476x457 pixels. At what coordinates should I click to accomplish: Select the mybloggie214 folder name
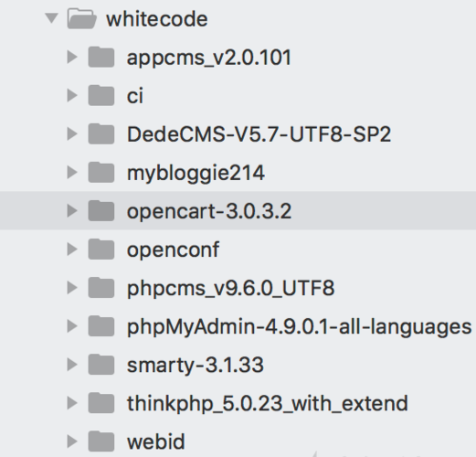click(x=196, y=174)
